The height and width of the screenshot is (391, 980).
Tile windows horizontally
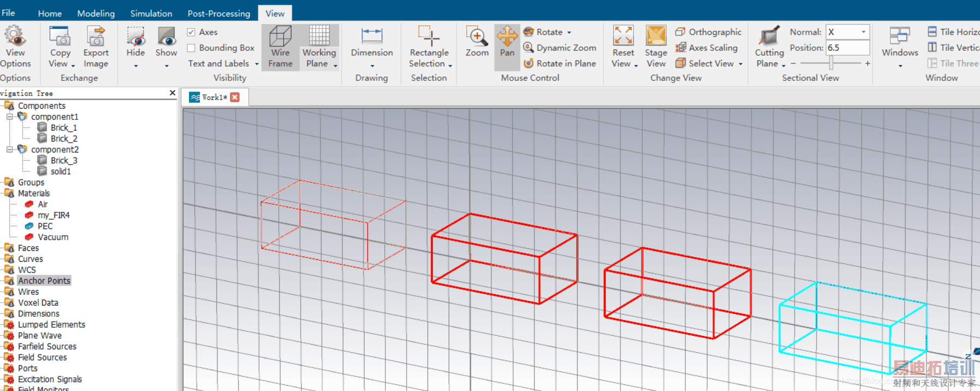click(x=953, y=32)
